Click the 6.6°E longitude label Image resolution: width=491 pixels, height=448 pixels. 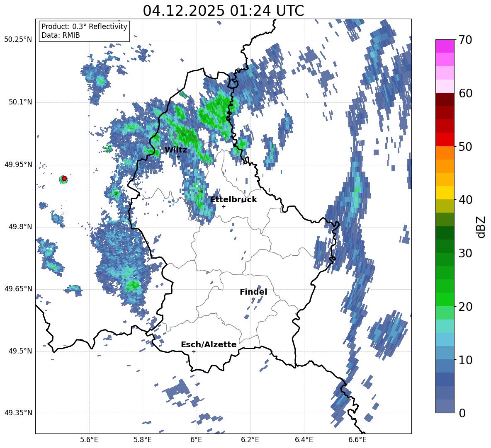357,440
